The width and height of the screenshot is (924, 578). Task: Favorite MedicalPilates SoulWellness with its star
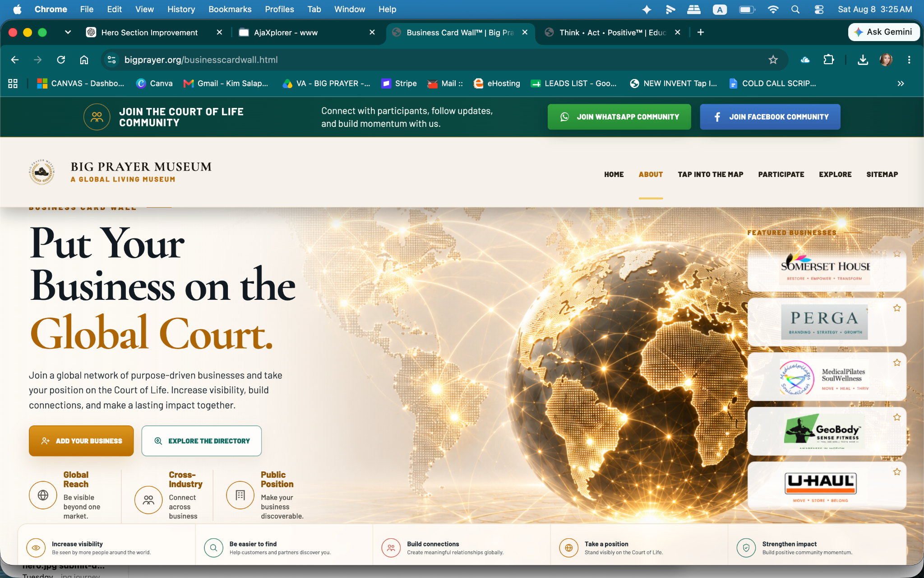point(897,363)
